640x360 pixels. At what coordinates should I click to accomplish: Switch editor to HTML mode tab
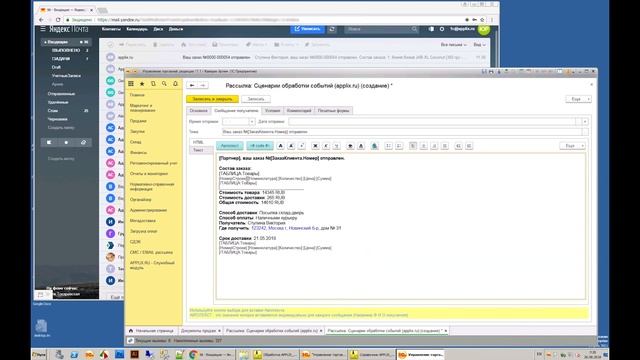point(198,142)
